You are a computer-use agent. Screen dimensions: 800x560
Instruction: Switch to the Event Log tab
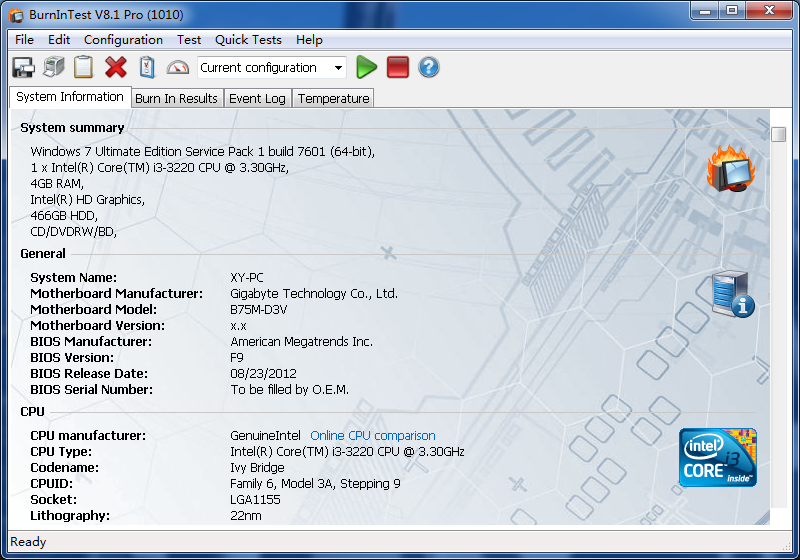coord(257,98)
